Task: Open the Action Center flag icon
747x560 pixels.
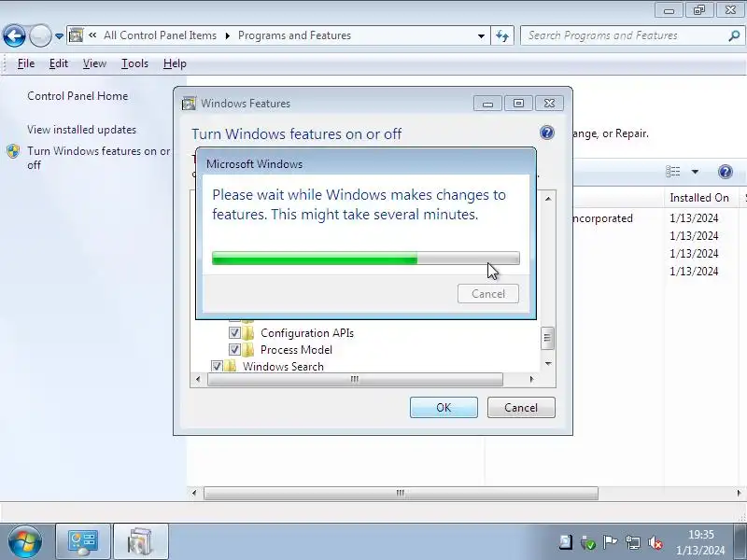Action: click(x=611, y=542)
